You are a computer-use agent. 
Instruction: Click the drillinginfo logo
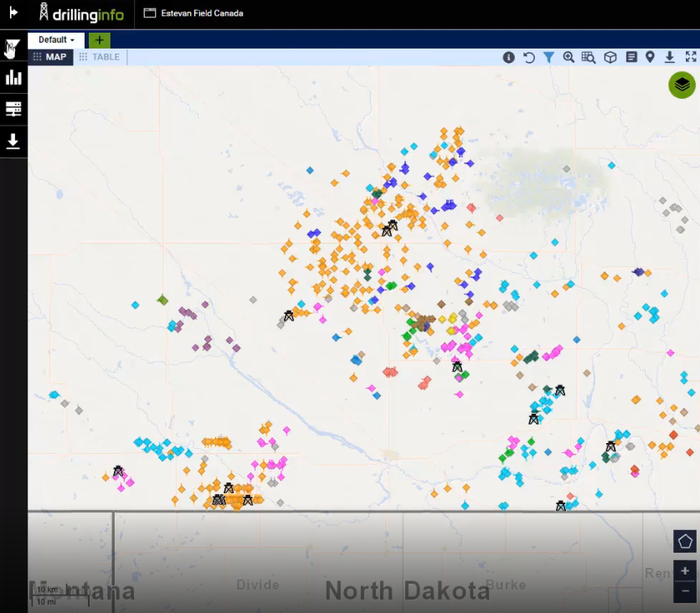[x=81, y=13]
